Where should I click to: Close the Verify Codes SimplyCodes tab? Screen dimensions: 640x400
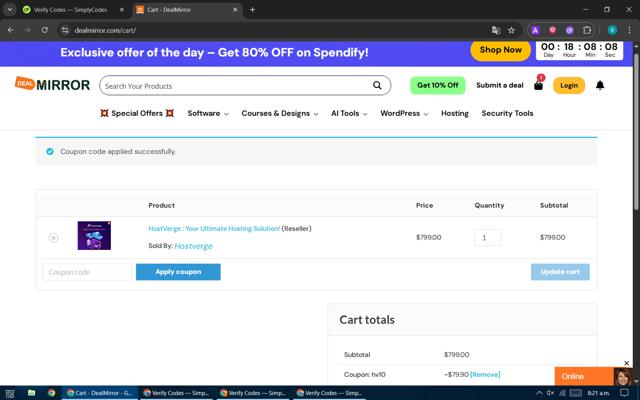click(122, 9)
